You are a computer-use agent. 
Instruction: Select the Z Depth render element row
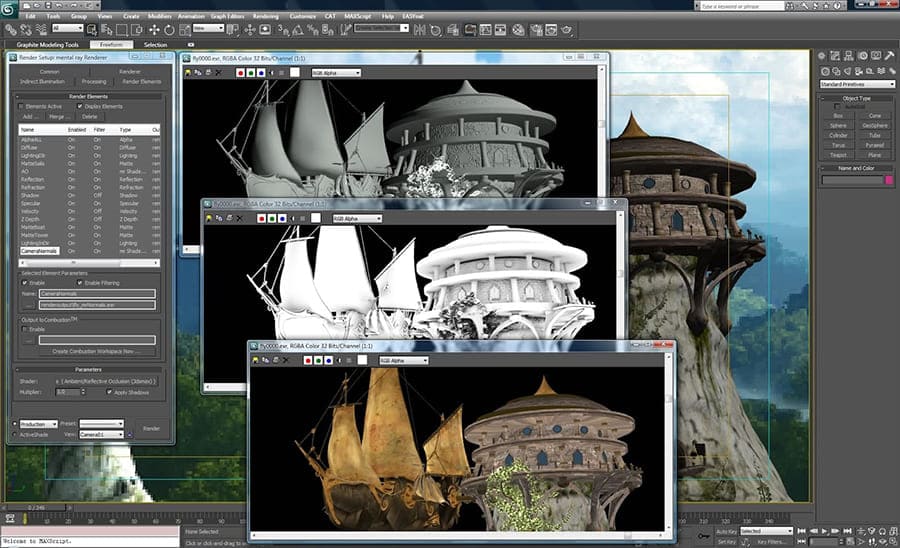click(x=30, y=219)
